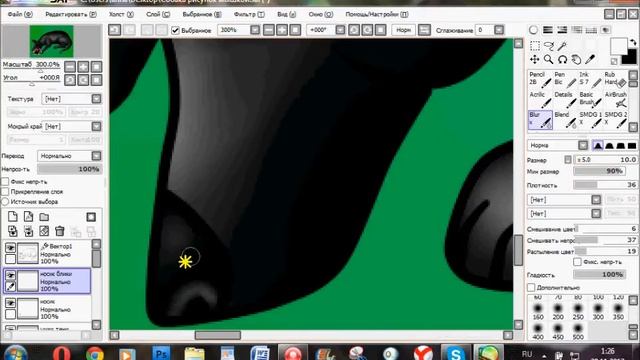Open the Окно menu
Viewport: 640px width, 360px height.
point(321,14)
